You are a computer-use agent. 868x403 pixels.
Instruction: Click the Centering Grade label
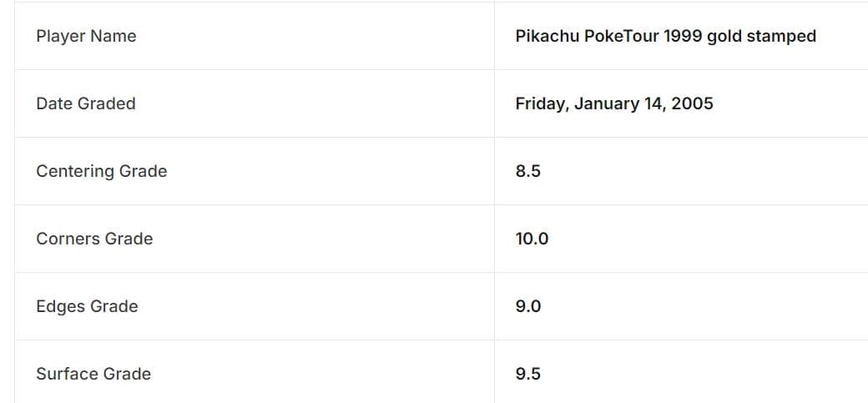(101, 171)
